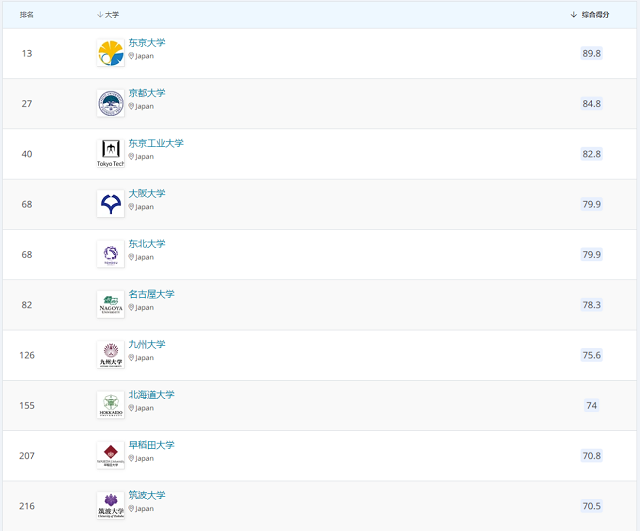The height and width of the screenshot is (531, 640).
Task: Select rank 27 cell
Action: tap(27, 103)
